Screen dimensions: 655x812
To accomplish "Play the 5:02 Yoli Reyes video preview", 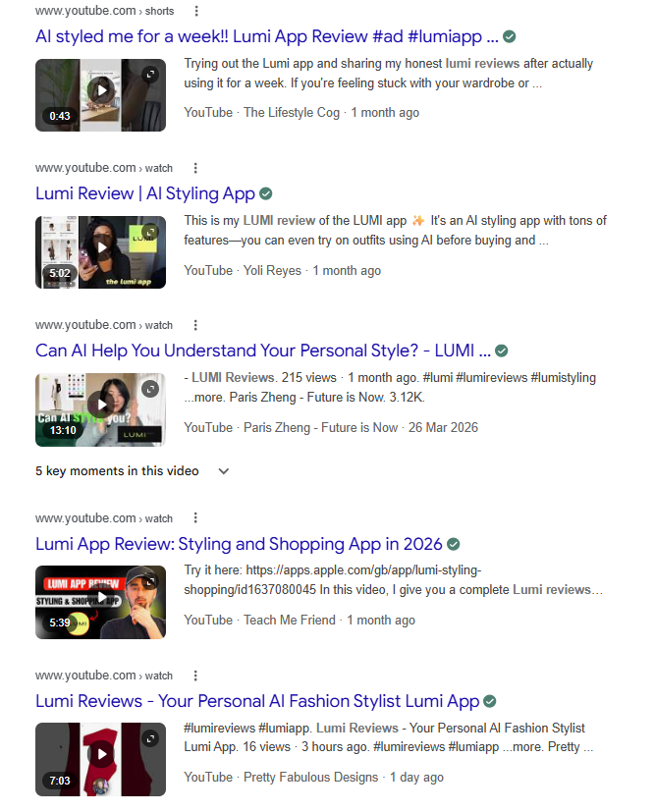I will point(101,247).
